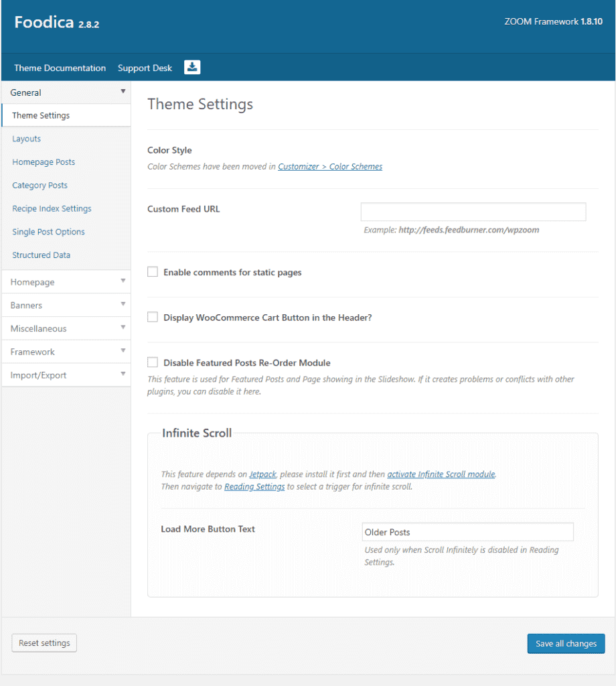616x686 pixels.
Task: Go to Recipe Index Settings
Action: [52, 209]
